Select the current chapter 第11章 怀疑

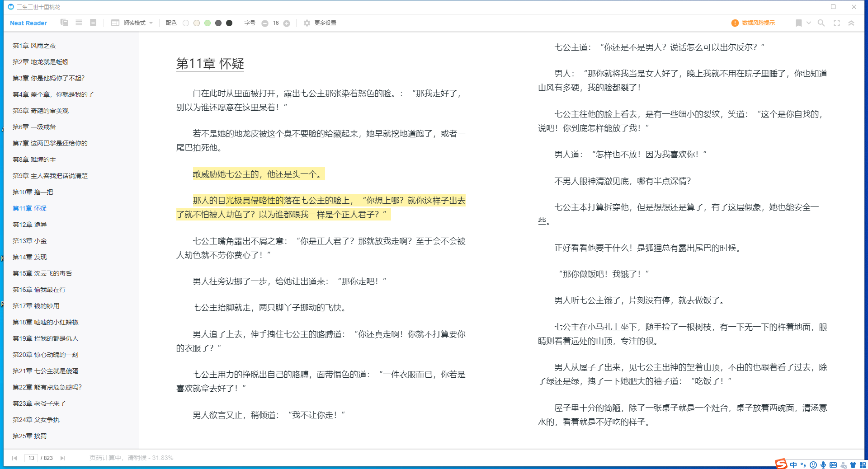point(30,208)
